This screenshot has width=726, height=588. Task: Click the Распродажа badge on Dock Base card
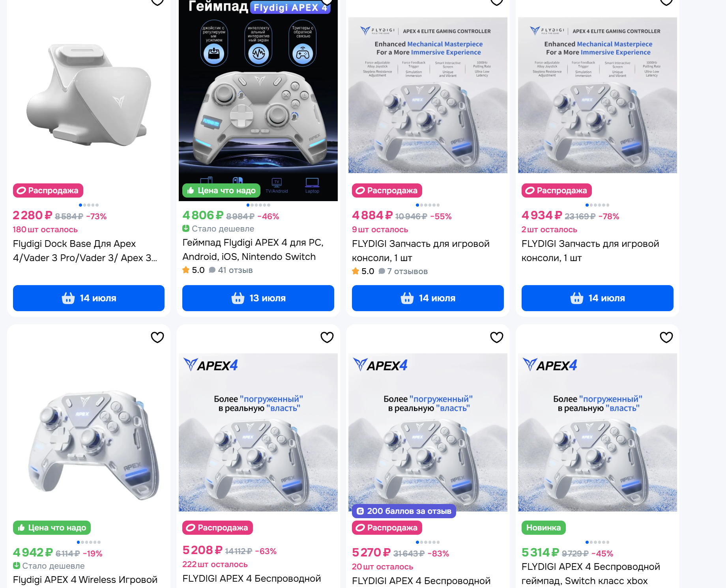[48, 190]
